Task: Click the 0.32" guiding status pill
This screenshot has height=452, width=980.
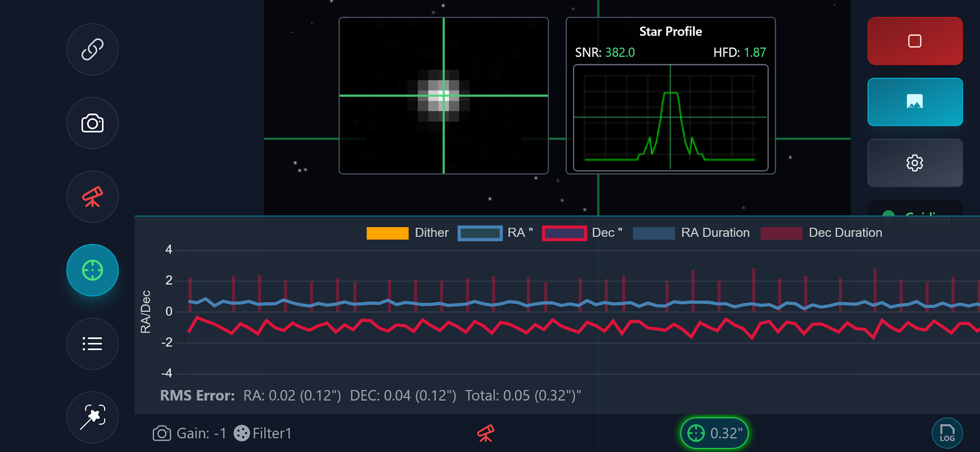Action: pyautogui.click(x=714, y=433)
